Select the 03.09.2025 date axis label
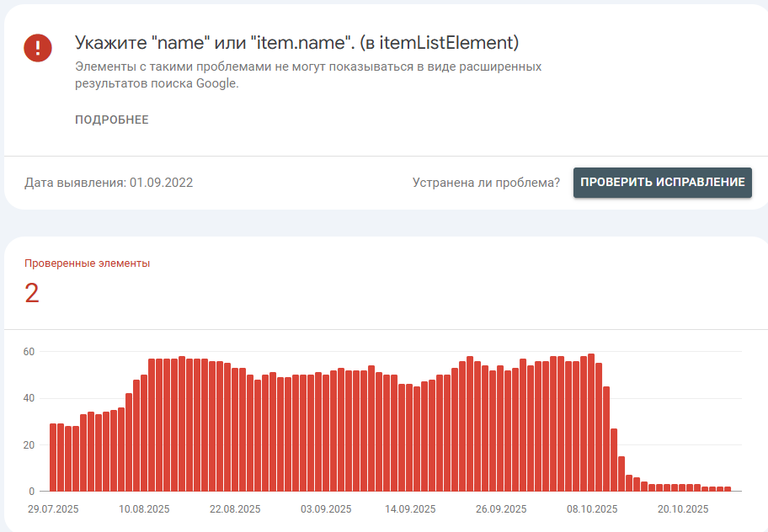768x532 pixels. (x=326, y=509)
